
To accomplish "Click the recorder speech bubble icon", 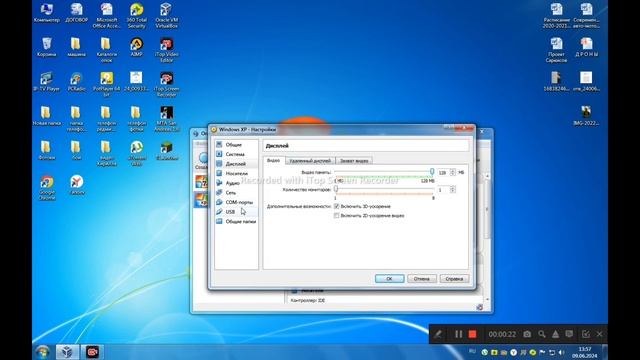I will click(x=569, y=334).
